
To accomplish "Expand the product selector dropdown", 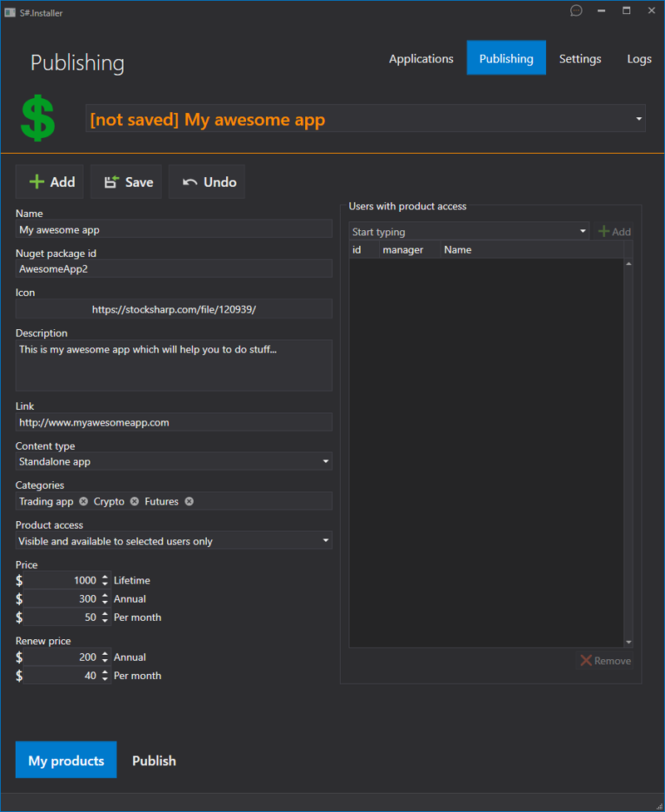I will 638,119.
